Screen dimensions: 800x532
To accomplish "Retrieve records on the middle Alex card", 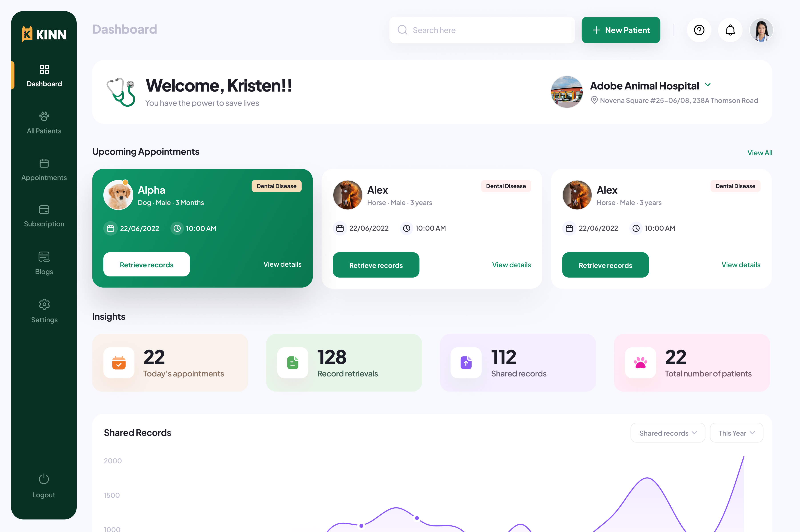I will click(376, 265).
